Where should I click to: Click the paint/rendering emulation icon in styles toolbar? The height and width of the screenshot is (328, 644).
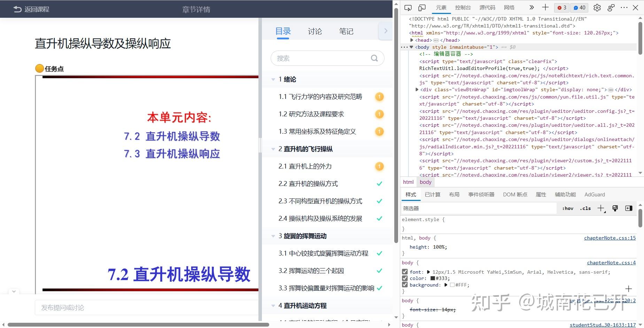tap(615, 208)
